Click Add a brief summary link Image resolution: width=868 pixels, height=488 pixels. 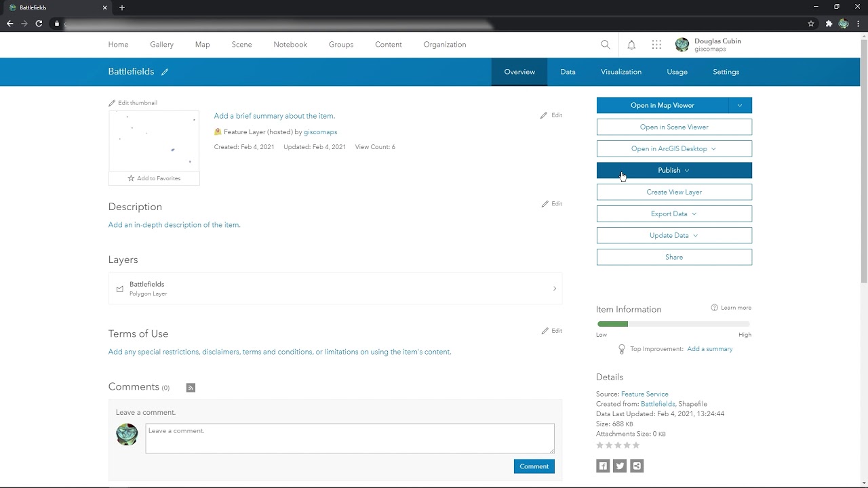coord(275,116)
